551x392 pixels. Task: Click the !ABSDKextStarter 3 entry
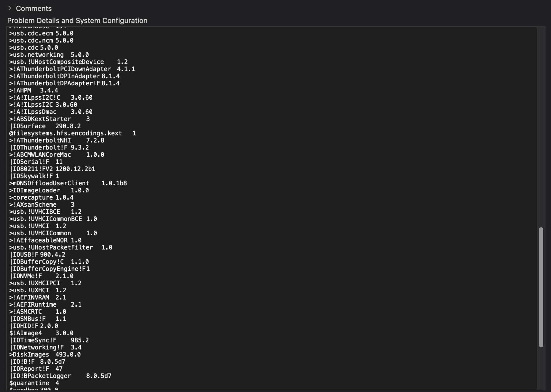(x=49, y=119)
